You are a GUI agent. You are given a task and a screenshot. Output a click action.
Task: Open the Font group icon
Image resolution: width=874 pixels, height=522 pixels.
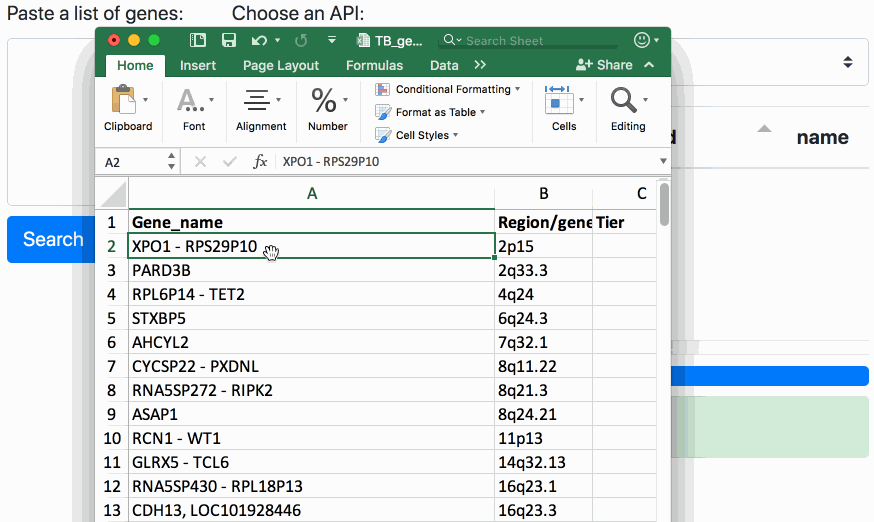(189, 100)
